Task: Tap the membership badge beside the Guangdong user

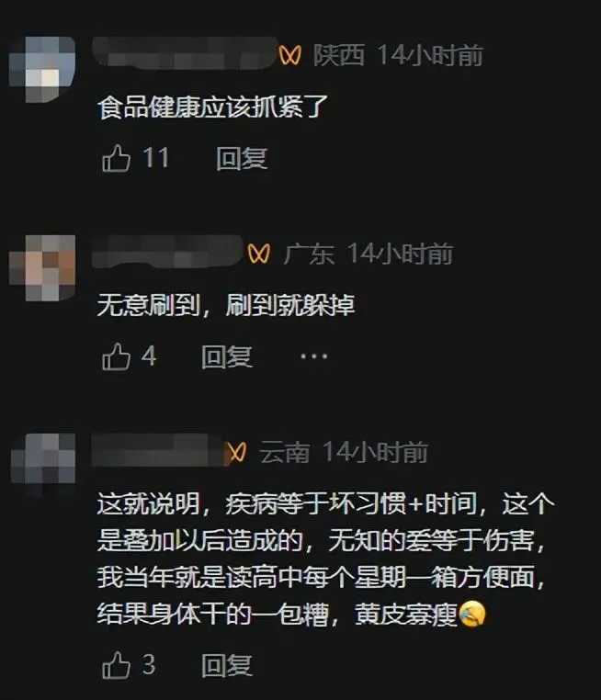Action: [259, 254]
